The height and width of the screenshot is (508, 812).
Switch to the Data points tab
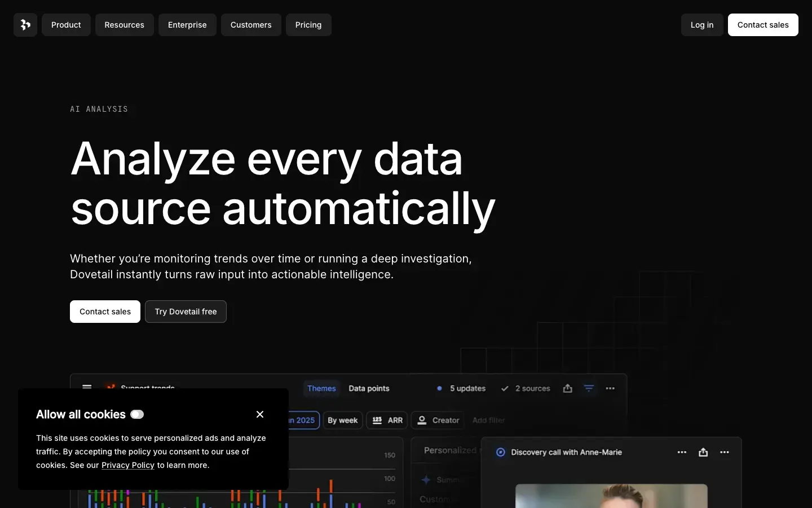coord(369,388)
